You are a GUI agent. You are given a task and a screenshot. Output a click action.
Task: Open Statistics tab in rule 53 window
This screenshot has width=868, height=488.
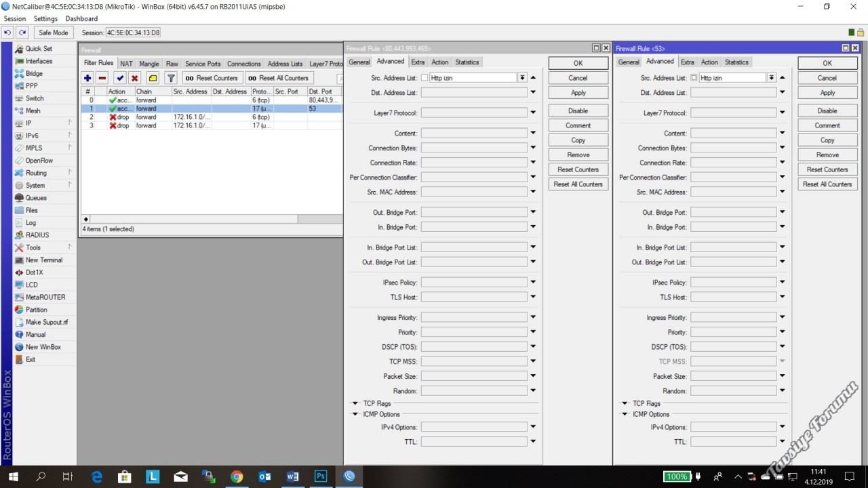click(x=736, y=62)
